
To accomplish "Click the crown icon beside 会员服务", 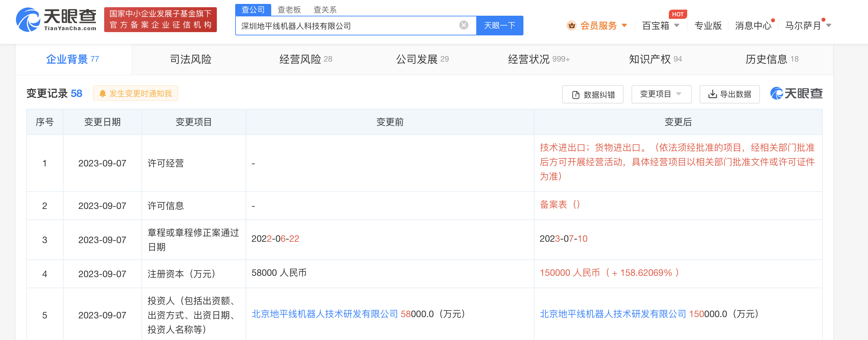I will point(572,25).
